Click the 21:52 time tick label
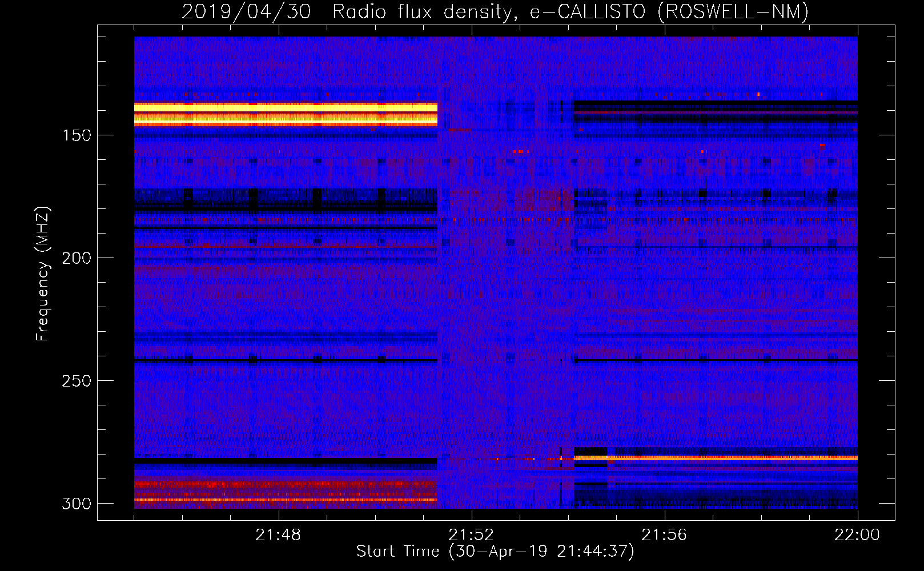Image resolution: width=924 pixels, height=571 pixels. [x=471, y=535]
